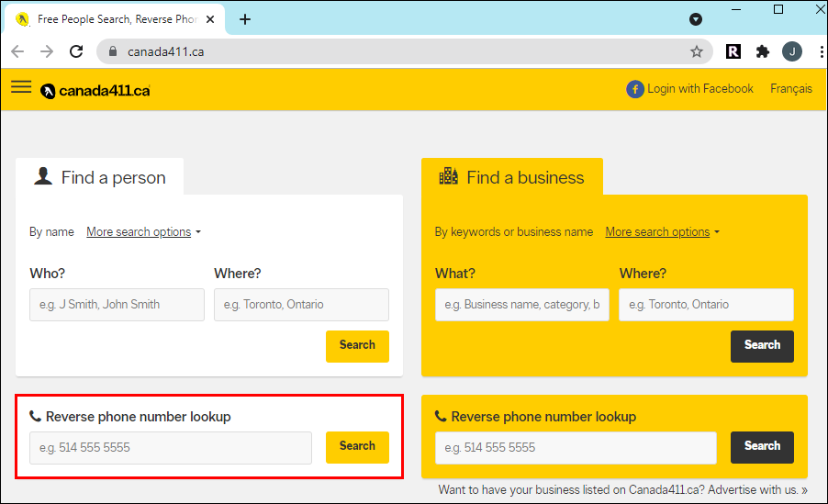Expand More search options under Find a person

[x=143, y=232]
